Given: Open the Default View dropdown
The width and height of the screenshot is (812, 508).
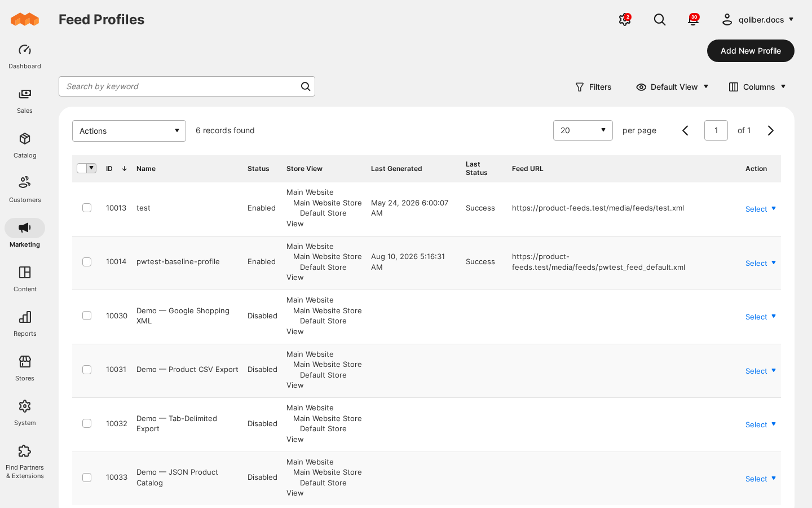Looking at the screenshot, I should tap(672, 87).
